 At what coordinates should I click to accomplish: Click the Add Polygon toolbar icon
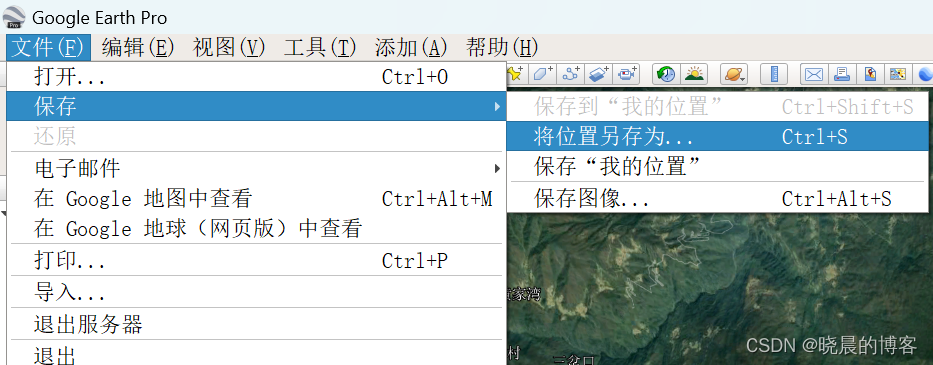[x=542, y=74]
